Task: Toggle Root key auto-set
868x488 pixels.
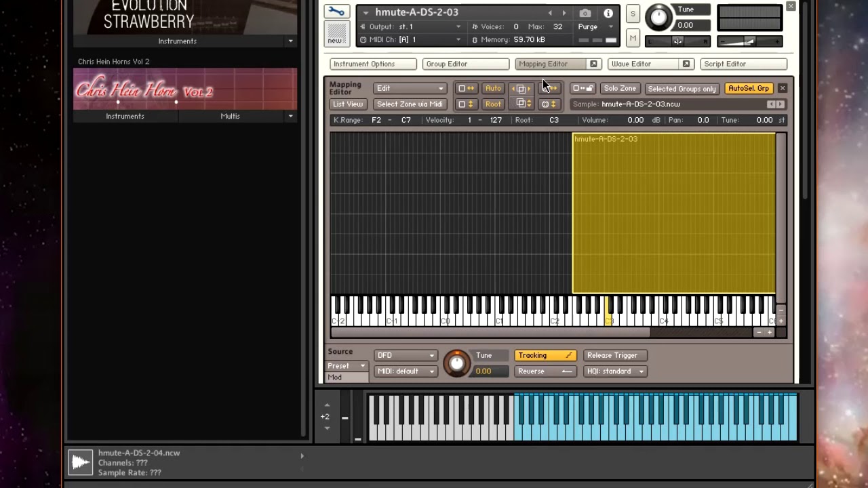Action: tap(493, 104)
